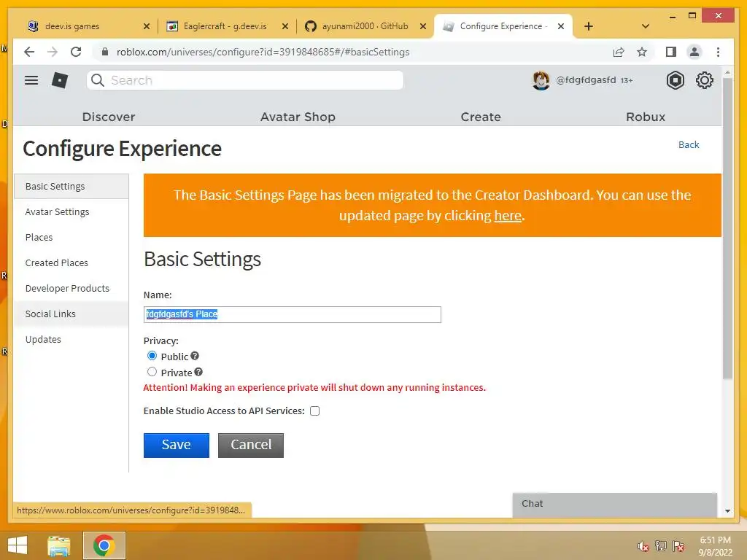The height and width of the screenshot is (560, 747).
Task: Click the experience Name input field
Action: pyautogui.click(x=292, y=314)
